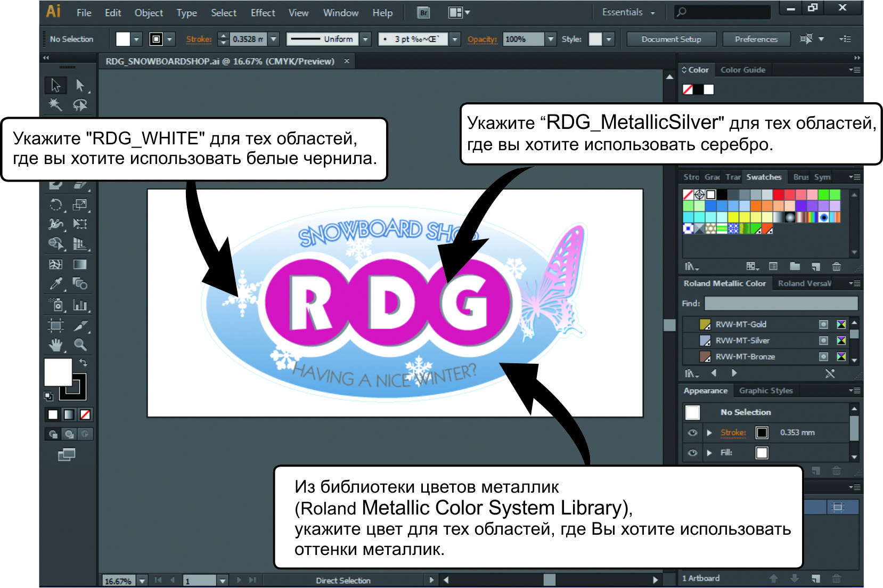Screen dimensions: 883x588
Task: Select the Hand tool
Action: [55, 345]
